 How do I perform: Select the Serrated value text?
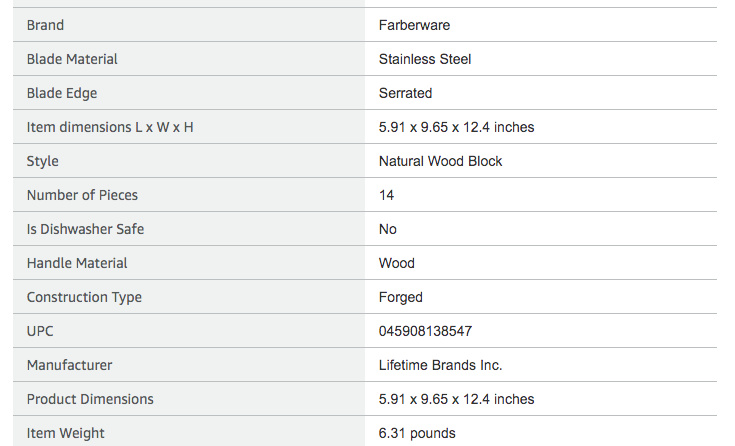(405, 93)
